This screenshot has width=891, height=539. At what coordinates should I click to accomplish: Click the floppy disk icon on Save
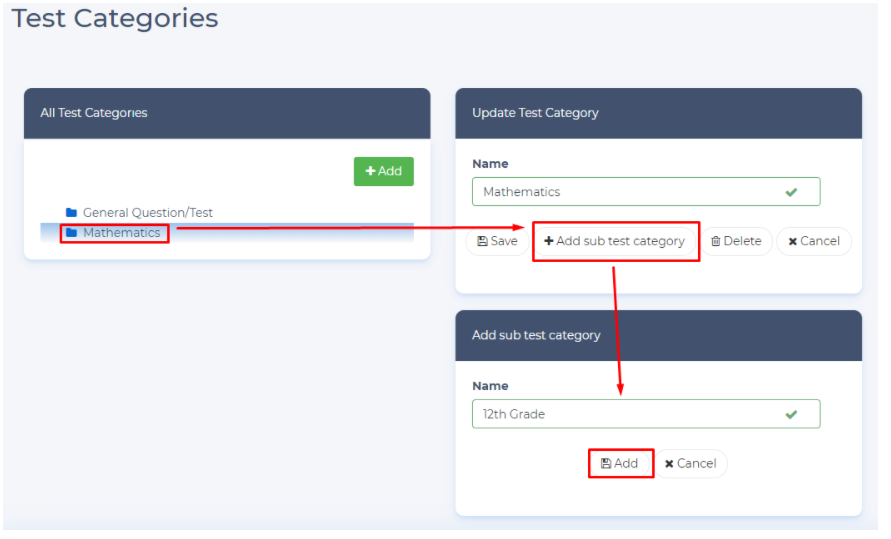pos(482,241)
